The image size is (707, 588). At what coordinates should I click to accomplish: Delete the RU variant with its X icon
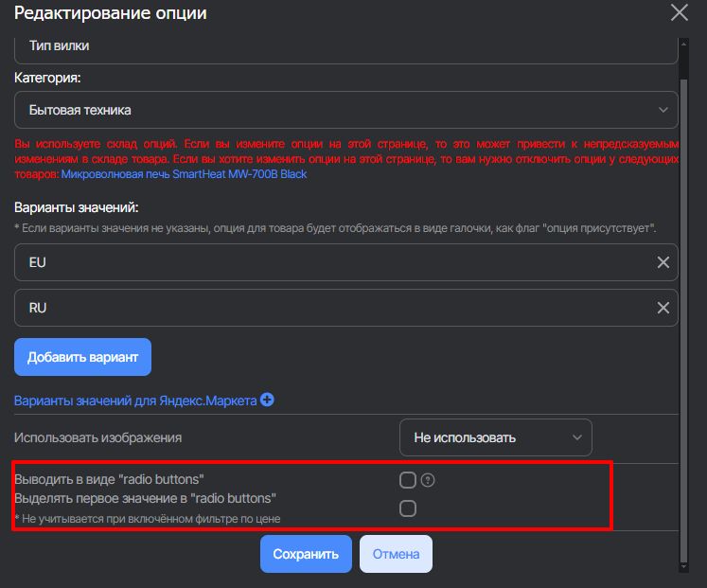[x=663, y=308]
